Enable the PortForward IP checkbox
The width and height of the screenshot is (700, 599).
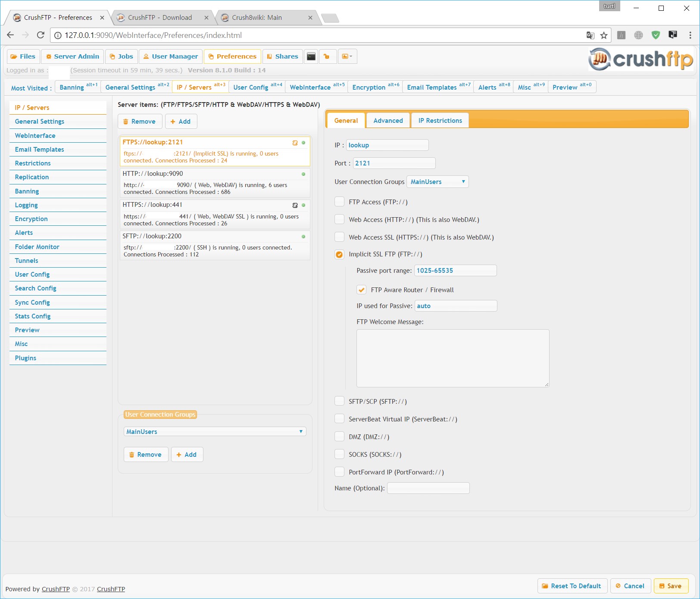click(x=340, y=472)
